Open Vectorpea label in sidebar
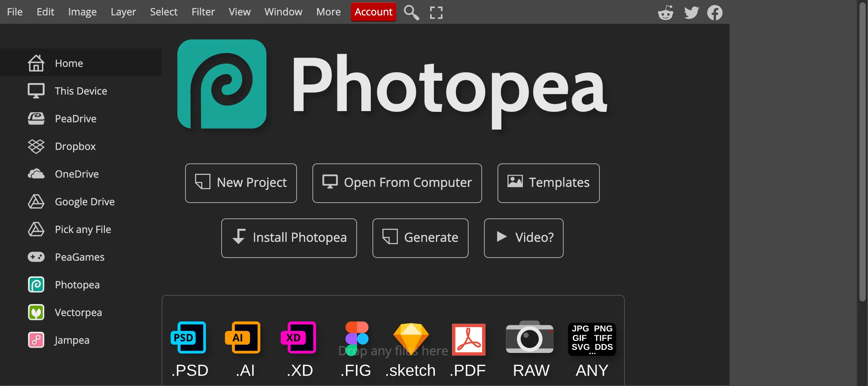The image size is (868, 386). (x=78, y=312)
